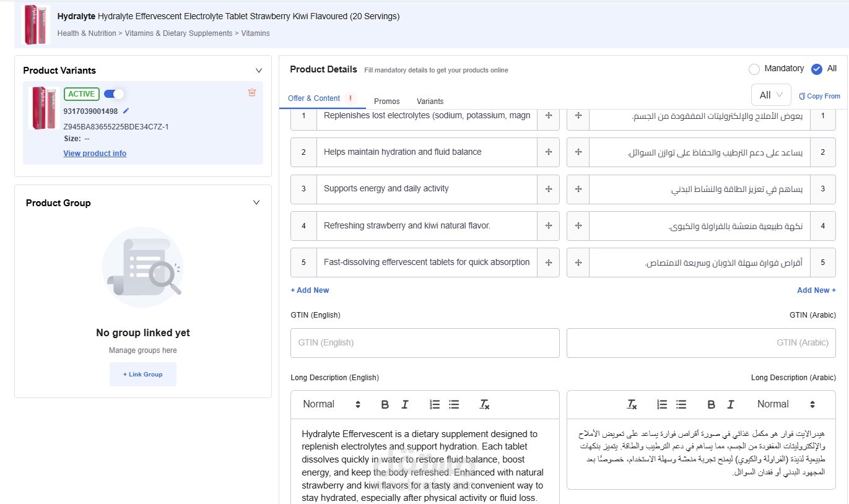Click drag handle of Arabic feature row 2
Viewport: 849px width, 504px height.
tap(578, 152)
